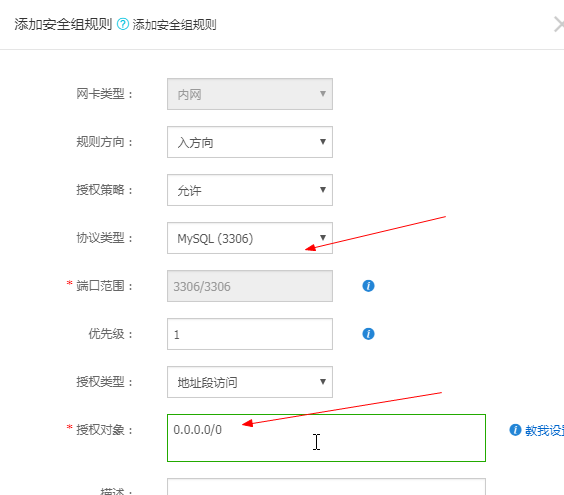The width and height of the screenshot is (564, 495).
Task: Open the 授权策略 dropdown showing 允许
Action: (250, 190)
